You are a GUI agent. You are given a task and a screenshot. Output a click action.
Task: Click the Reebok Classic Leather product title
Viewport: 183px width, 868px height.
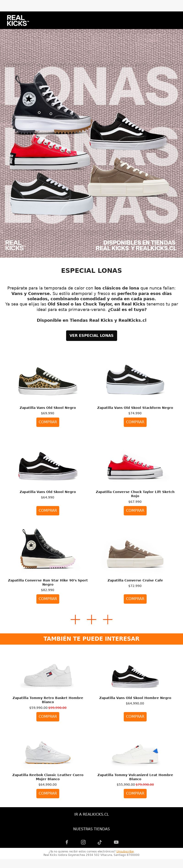click(x=48, y=777)
